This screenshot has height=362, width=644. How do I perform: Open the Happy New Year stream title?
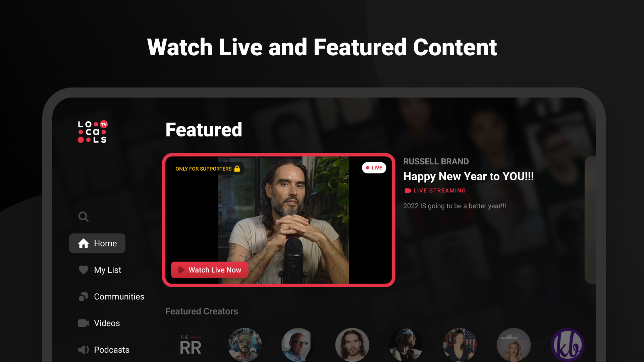(x=469, y=176)
